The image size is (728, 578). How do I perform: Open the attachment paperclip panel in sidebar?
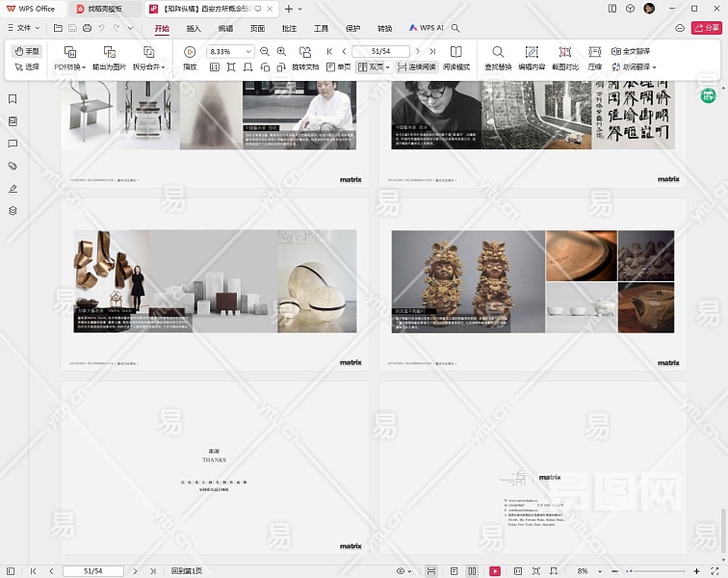tap(13, 166)
